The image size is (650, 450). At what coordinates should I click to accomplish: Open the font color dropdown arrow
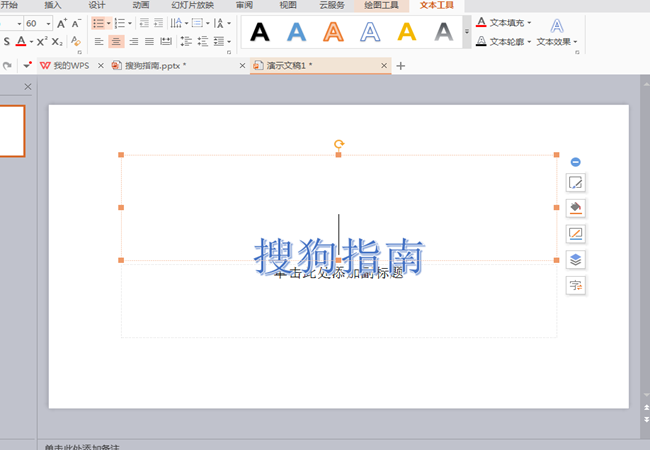point(31,41)
